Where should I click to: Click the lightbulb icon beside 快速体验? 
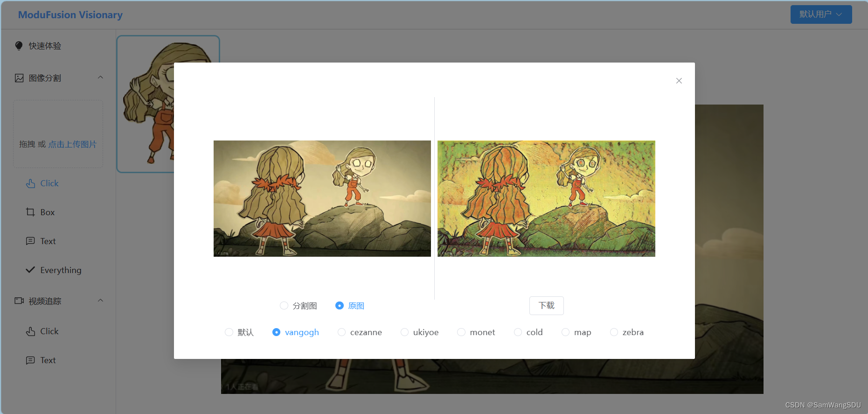tap(19, 46)
